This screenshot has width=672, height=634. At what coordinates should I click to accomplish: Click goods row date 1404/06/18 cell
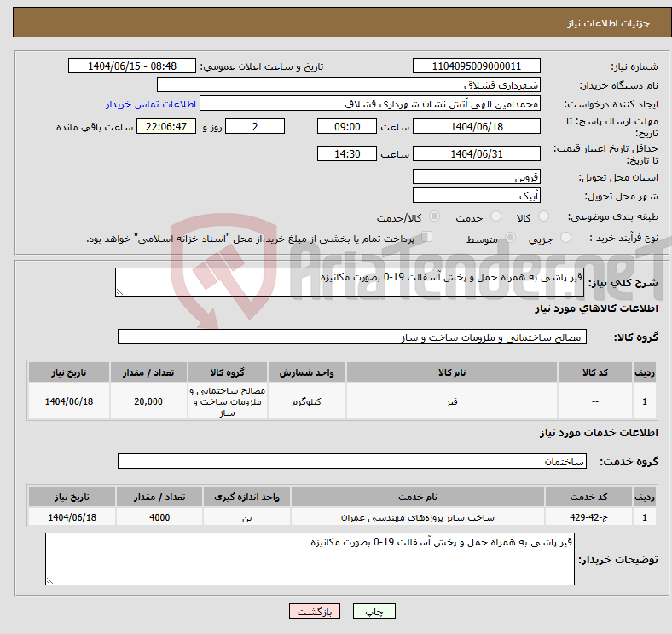(69, 401)
